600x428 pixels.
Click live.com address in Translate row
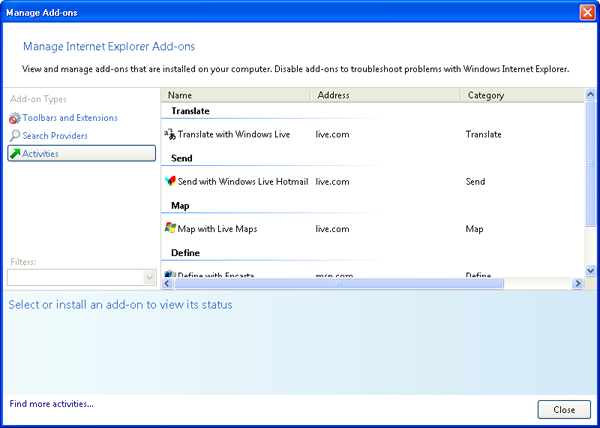tap(332, 135)
